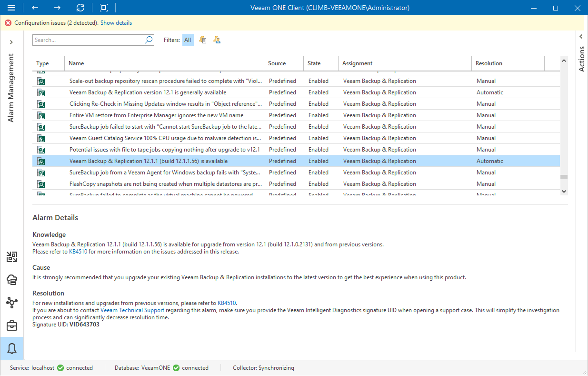Go forward with the right arrow
Screen dimensions: 588x376
pyautogui.click(x=57, y=8)
